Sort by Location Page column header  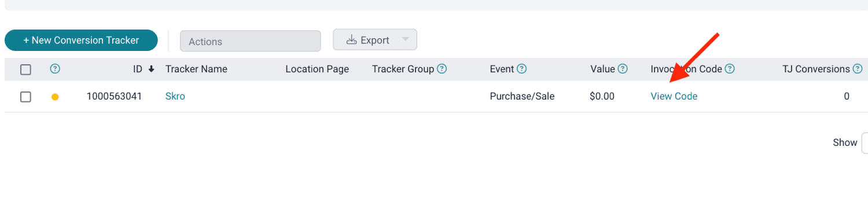coord(317,69)
